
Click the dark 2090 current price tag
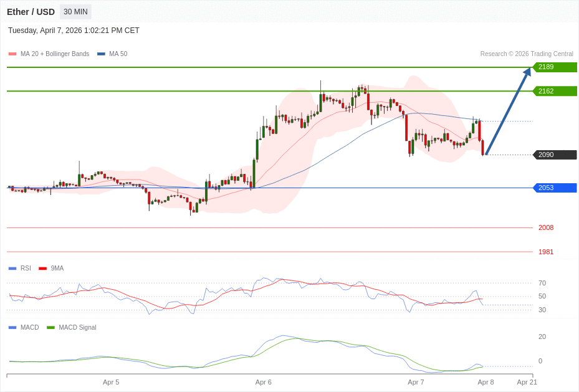(x=555, y=155)
